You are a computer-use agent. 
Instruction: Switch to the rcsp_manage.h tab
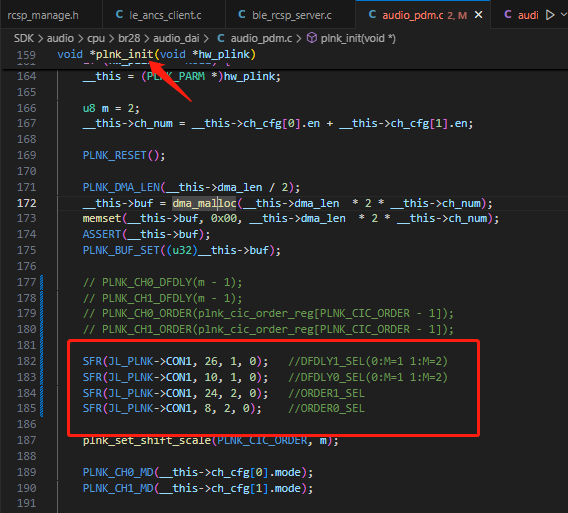tap(43, 15)
